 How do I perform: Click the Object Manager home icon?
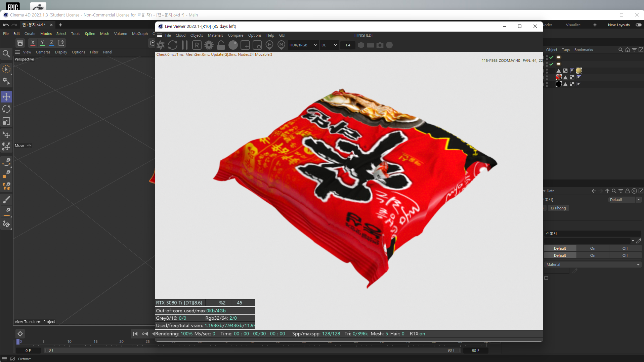tap(627, 50)
